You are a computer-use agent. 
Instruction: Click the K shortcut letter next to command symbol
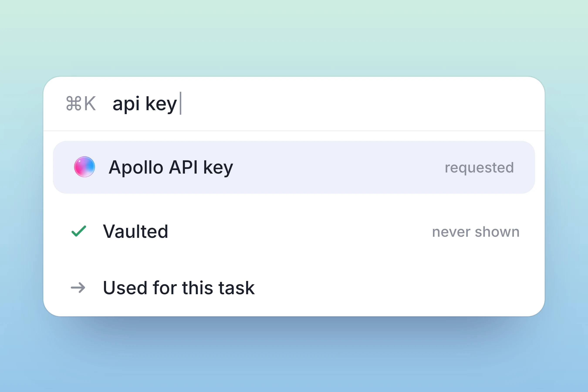[90, 103]
